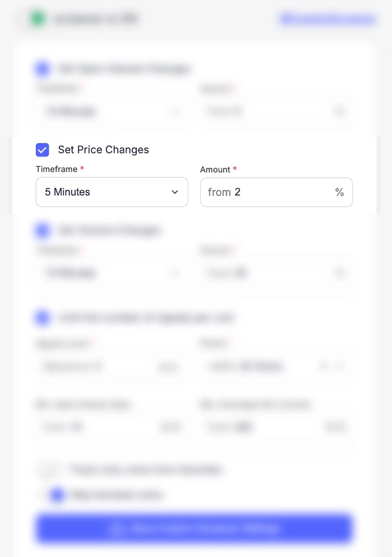The image size is (392, 557).
Task: Click the Price Changes Amount 'from 2' field
Action: (267, 192)
